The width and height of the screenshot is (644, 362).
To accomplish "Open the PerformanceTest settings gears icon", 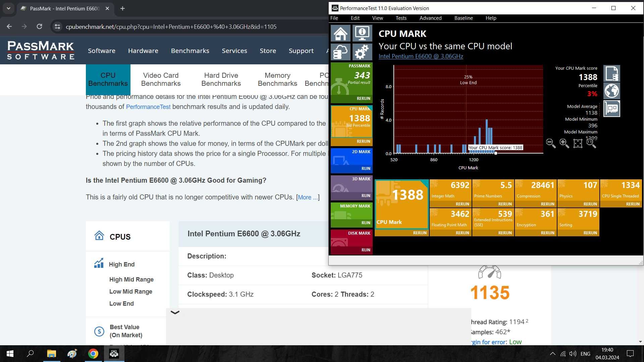I will [362, 52].
